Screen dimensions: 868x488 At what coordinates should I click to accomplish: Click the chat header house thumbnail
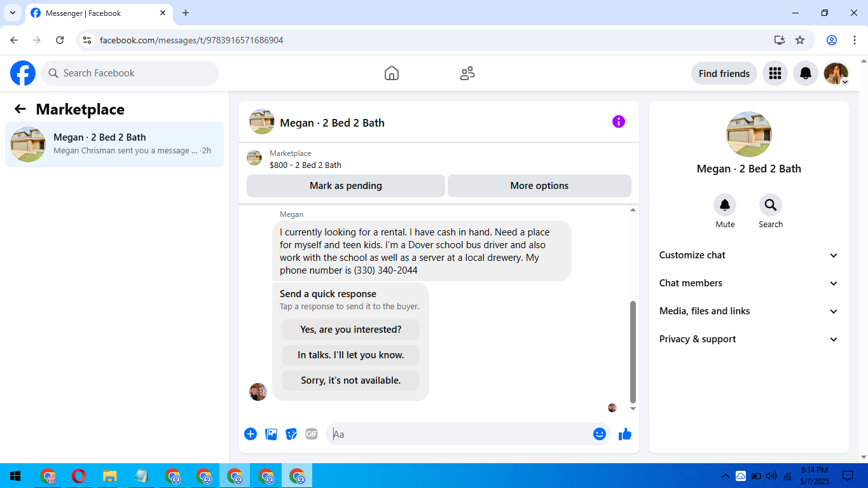click(x=261, y=122)
